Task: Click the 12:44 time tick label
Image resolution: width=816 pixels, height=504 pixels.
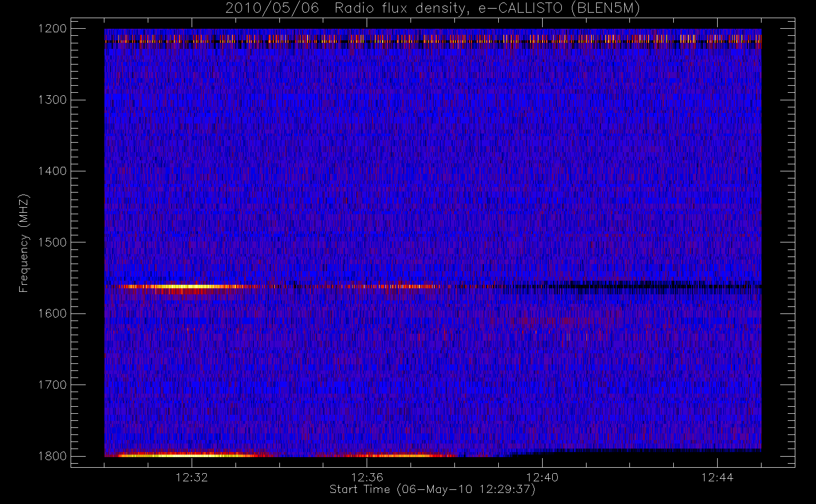Action: [x=717, y=477]
